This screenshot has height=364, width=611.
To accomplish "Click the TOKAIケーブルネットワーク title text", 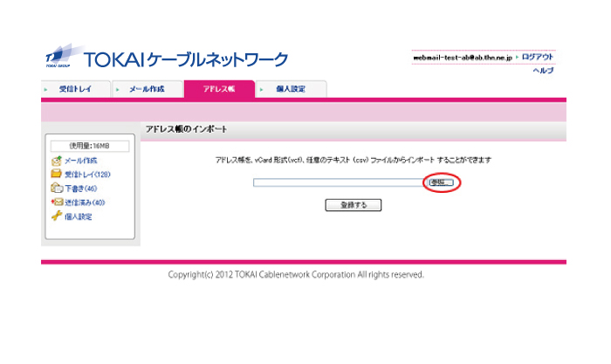I will [x=185, y=59].
